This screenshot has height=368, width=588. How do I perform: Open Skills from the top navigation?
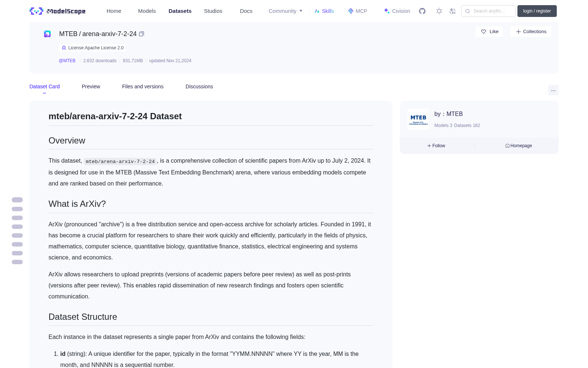[x=324, y=11]
